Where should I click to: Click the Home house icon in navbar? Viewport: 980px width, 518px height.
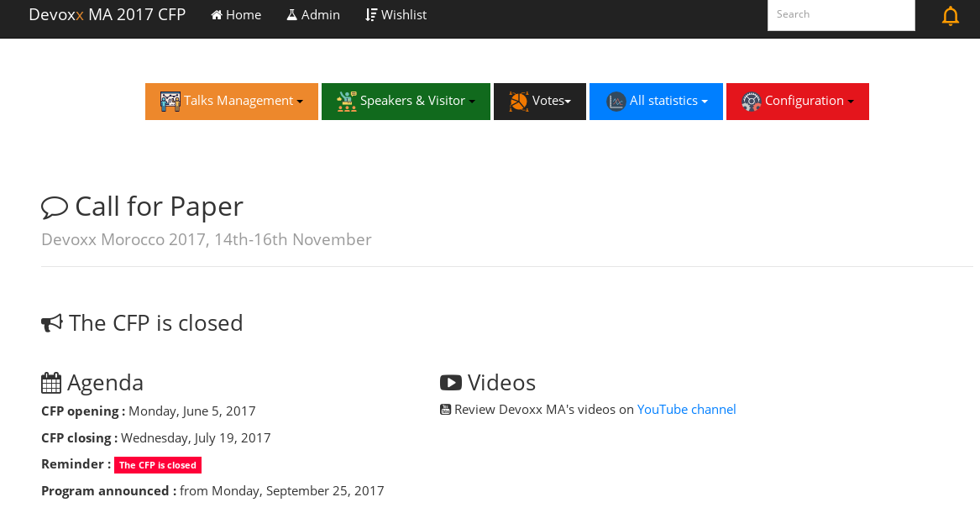tap(217, 15)
